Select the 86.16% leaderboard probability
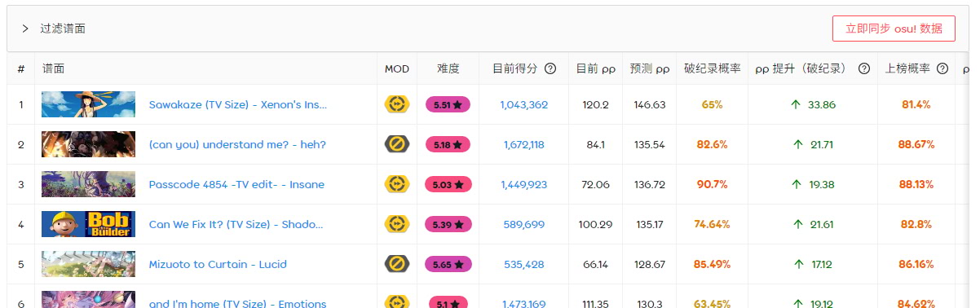Image resolution: width=980 pixels, height=308 pixels. point(916,264)
